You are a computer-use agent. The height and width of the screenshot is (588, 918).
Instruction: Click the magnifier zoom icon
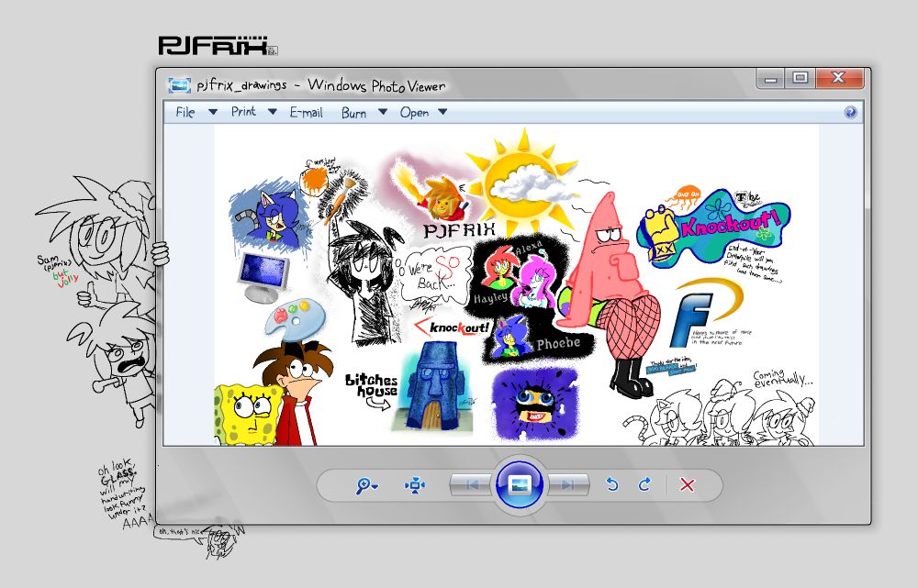coord(366,485)
